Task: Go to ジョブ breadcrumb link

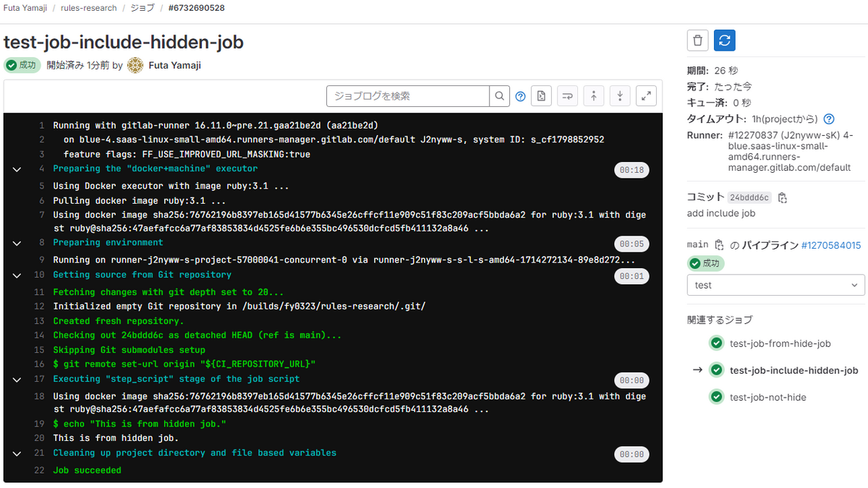Action: point(142,8)
